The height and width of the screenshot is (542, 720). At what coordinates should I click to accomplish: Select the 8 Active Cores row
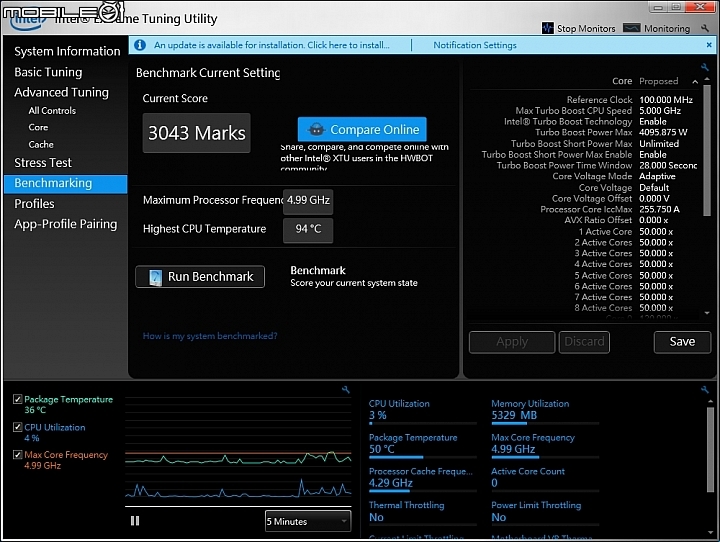624,308
